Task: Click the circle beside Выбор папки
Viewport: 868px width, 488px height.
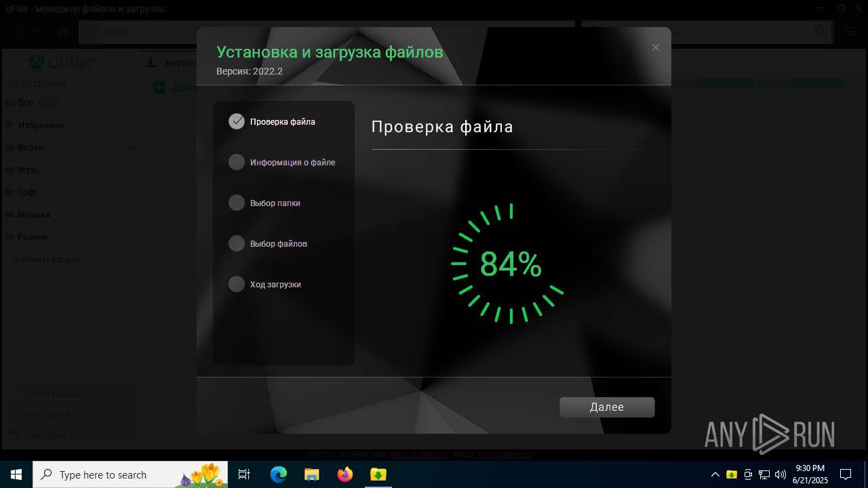Action: point(237,203)
